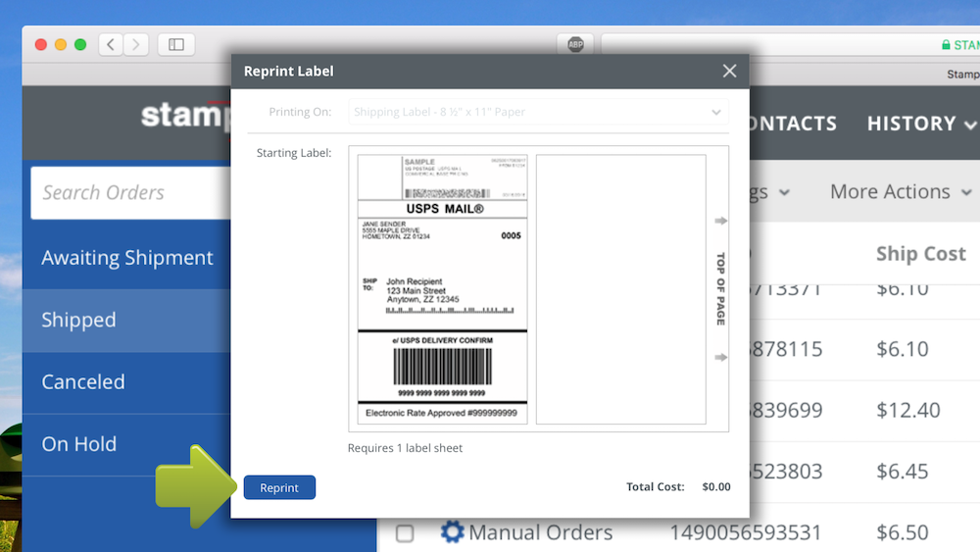Viewport: 980px width, 552px height.
Task: Close the Reprint Label dialog with X
Action: coord(729,71)
